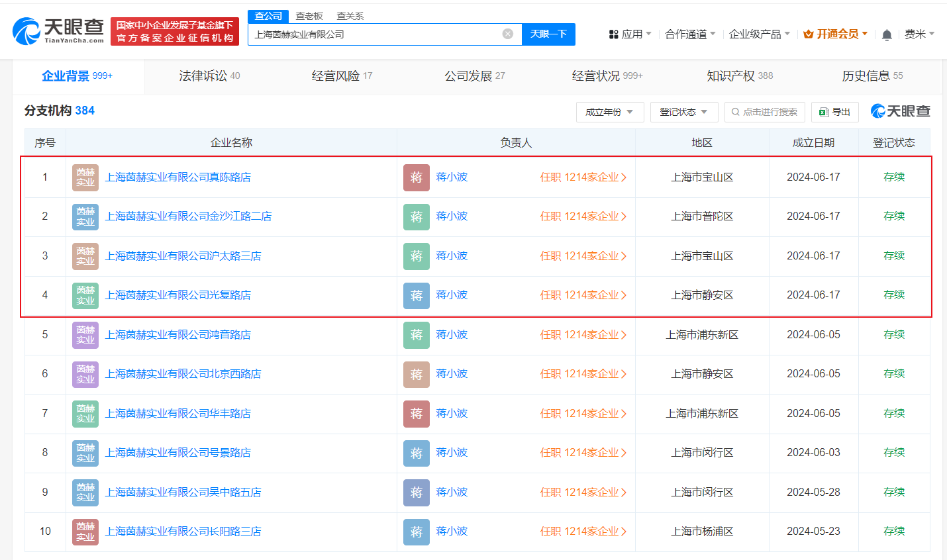Open the 登记状态 filter dropdown

(683, 112)
